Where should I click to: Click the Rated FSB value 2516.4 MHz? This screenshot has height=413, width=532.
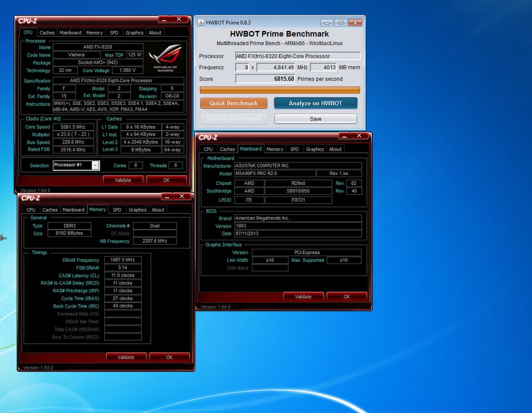point(73,150)
